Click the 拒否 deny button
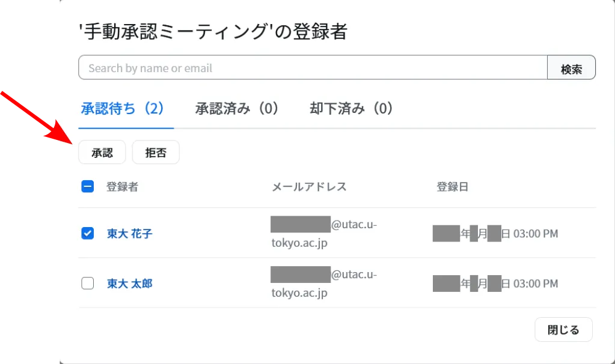 156,153
